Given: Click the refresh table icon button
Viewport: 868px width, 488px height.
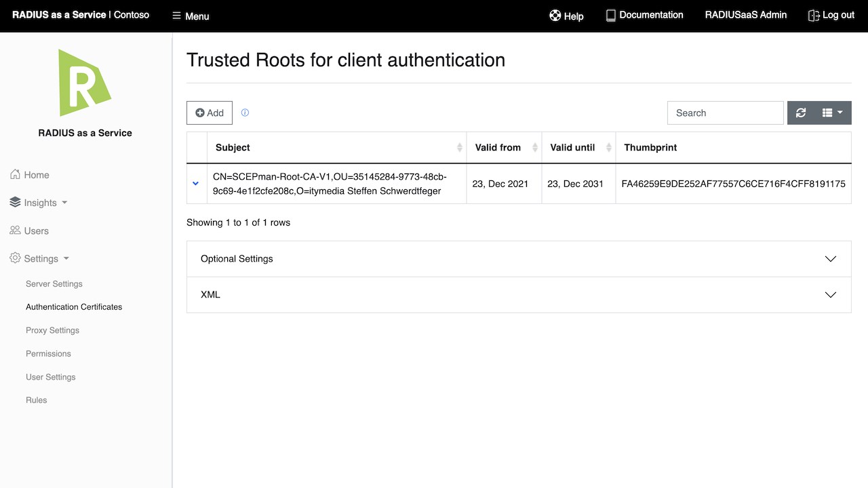Looking at the screenshot, I should 801,113.
